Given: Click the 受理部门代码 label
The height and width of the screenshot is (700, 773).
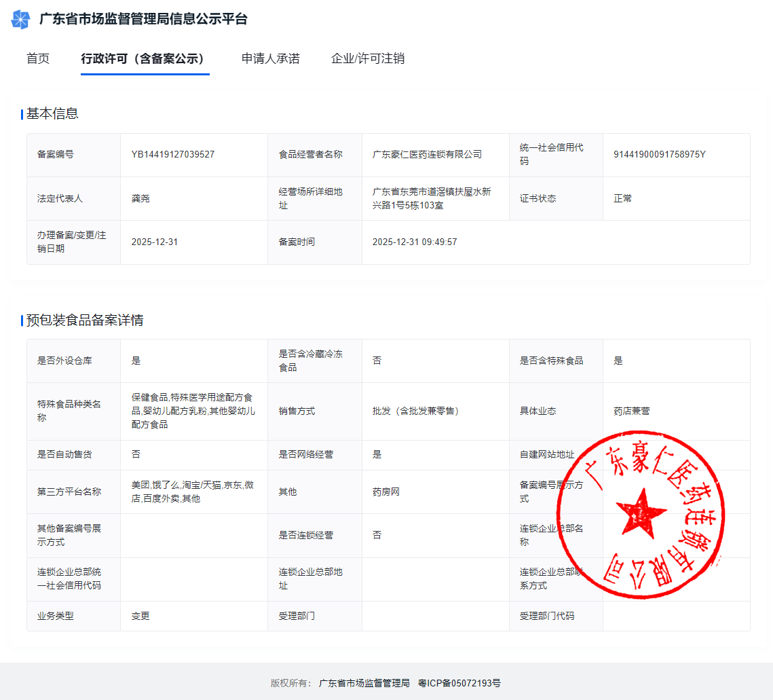Looking at the screenshot, I should point(547,616).
